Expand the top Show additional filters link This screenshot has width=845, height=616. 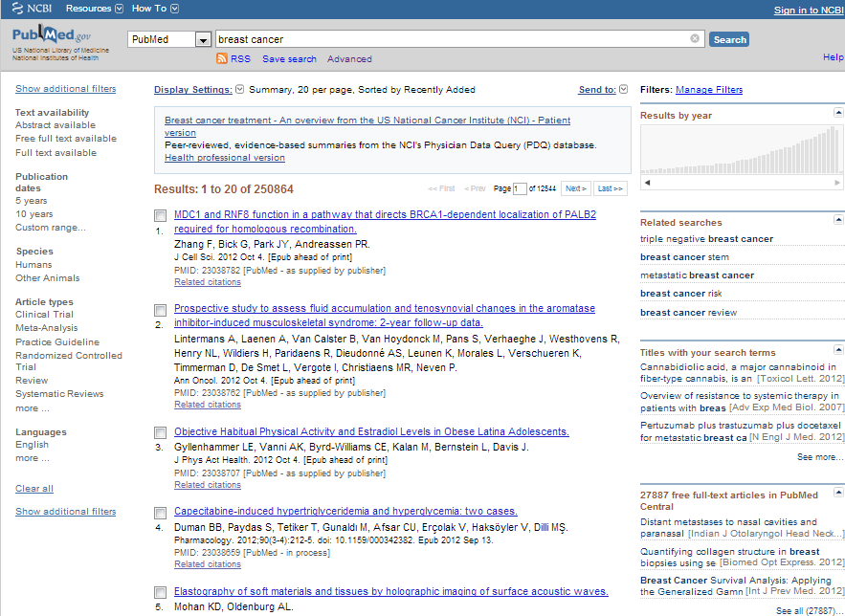66,89
